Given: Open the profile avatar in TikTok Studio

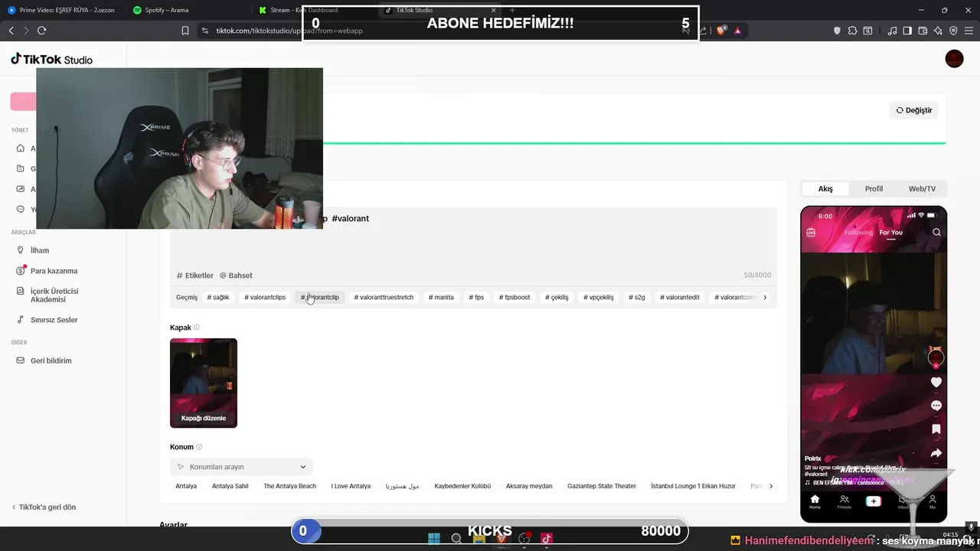Looking at the screenshot, I should pyautogui.click(x=954, y=59).
